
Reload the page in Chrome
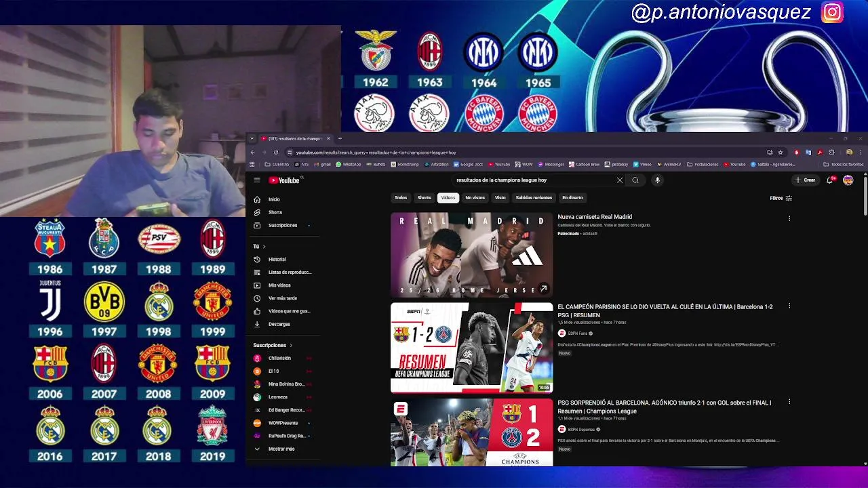(x=276, y=152)
